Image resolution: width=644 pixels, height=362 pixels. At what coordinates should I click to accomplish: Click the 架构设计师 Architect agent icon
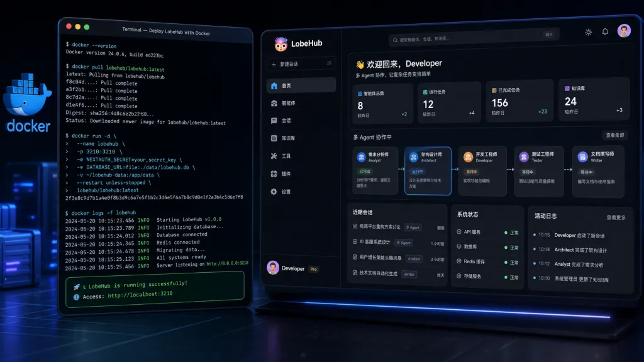coord(414,157)
